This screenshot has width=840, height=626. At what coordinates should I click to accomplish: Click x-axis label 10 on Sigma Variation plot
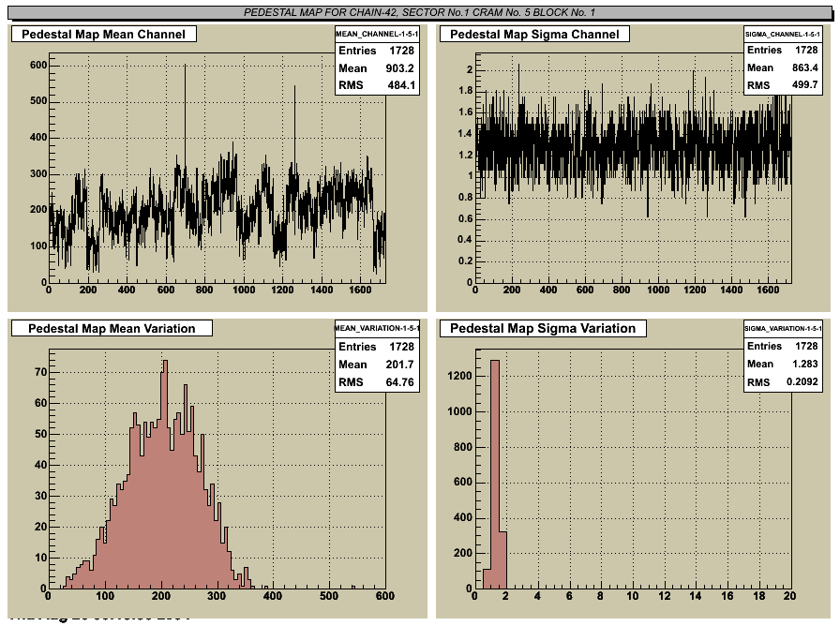coord(633,595)
